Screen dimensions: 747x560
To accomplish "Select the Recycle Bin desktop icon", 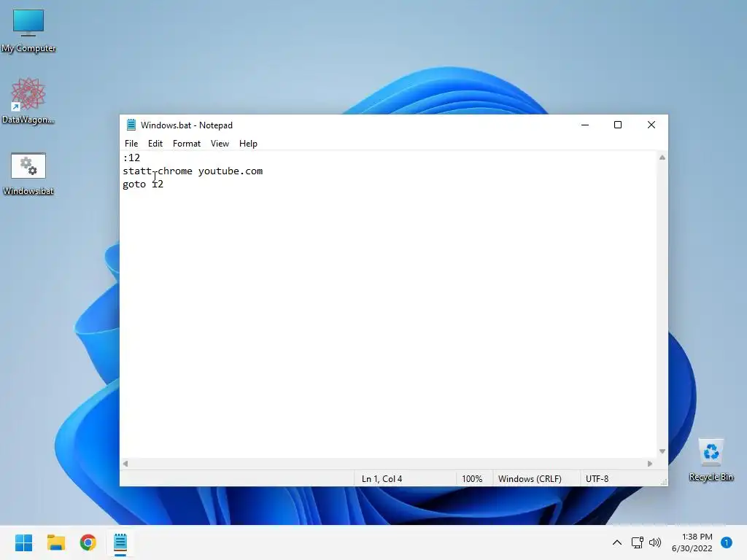I will pos(711,459).
